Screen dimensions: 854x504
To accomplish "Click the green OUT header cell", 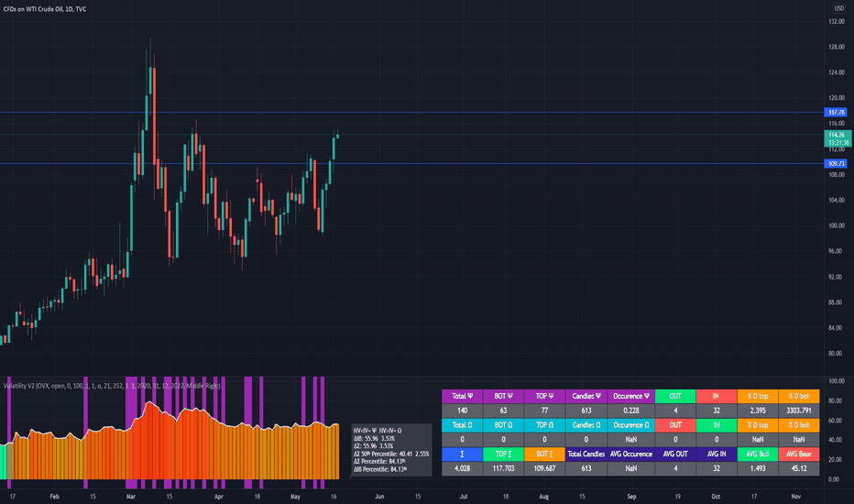I will click(675, 396).
